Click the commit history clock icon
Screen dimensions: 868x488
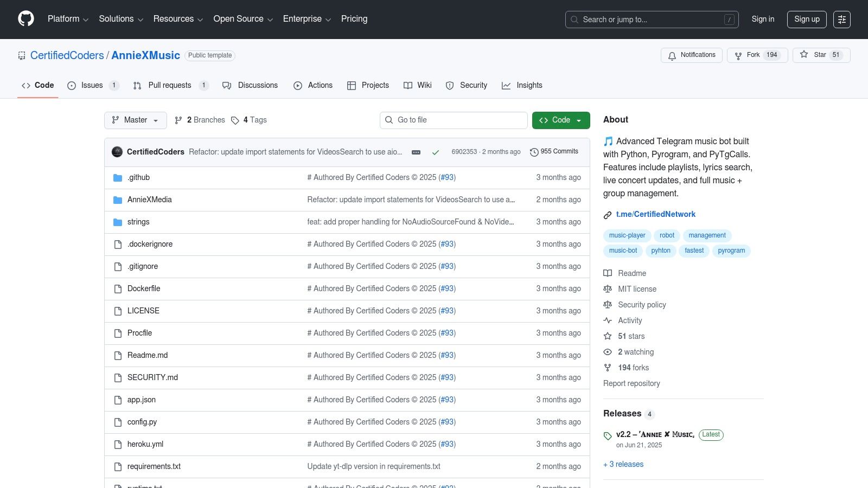tap(534, 152)
